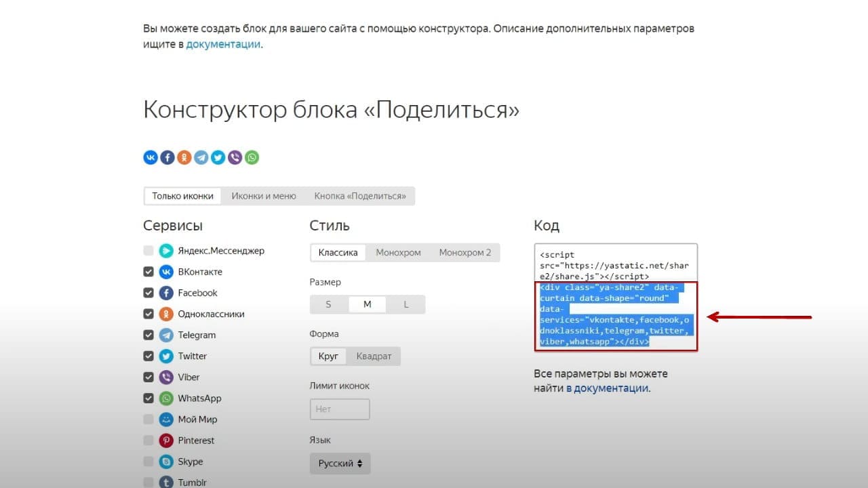Click the Viber service icon in list
Image resolution: width=868 pixels, height=488 pixels.
click(x=166, y=377)
